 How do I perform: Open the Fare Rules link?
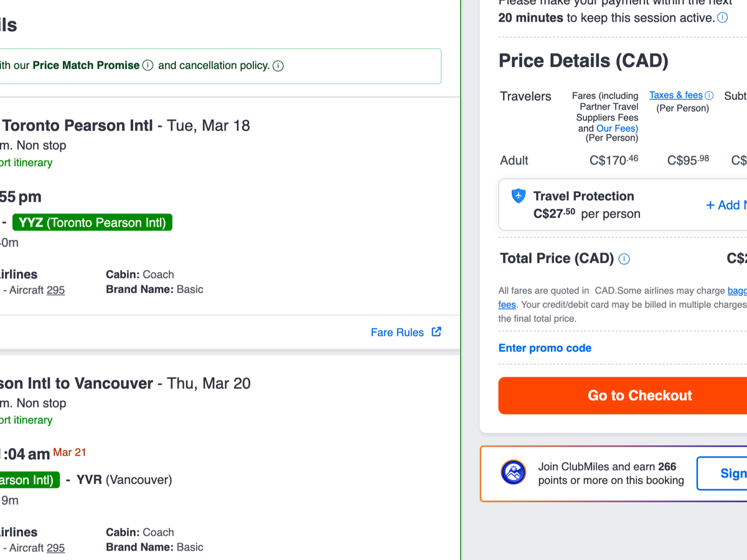click(x=397, y=332)
